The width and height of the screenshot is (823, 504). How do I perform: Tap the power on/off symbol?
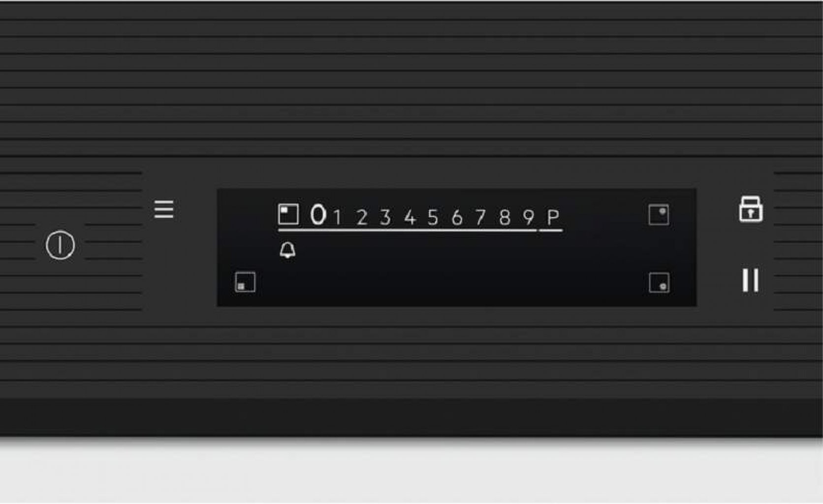60,245
